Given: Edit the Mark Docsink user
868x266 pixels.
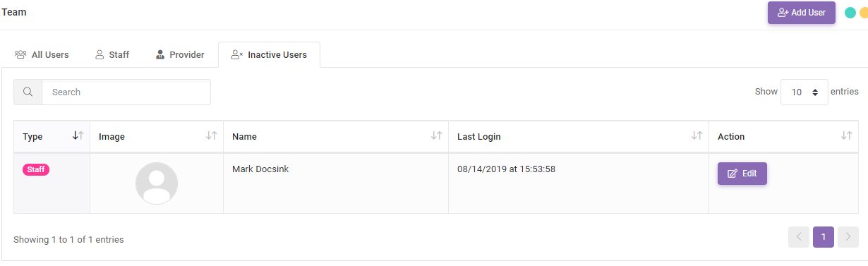Looking at the screenshot, I should pos(742,174).
